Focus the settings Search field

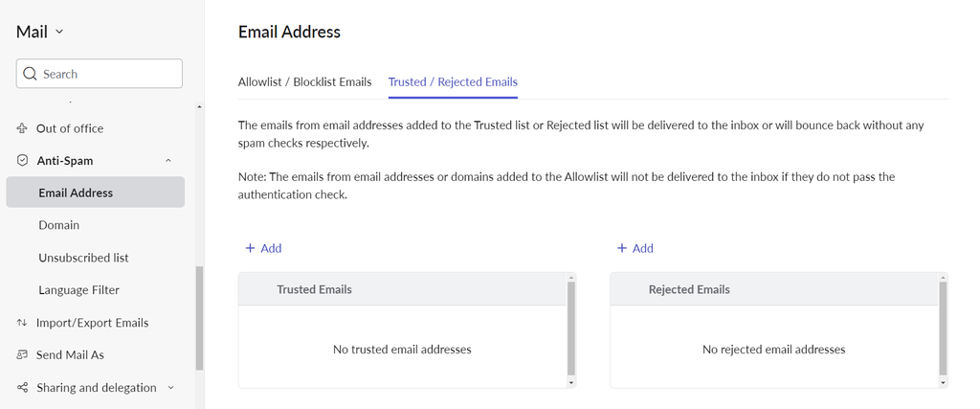point(105,74)
